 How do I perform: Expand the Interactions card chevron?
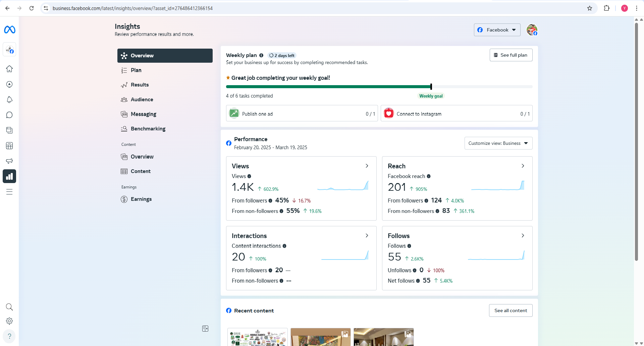tap(367, 236)
